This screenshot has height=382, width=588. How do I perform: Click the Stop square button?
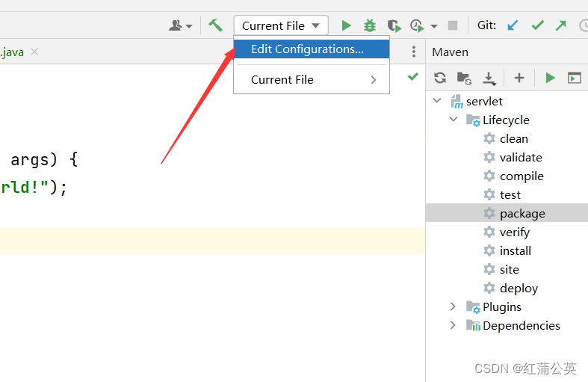click(453, 25)
